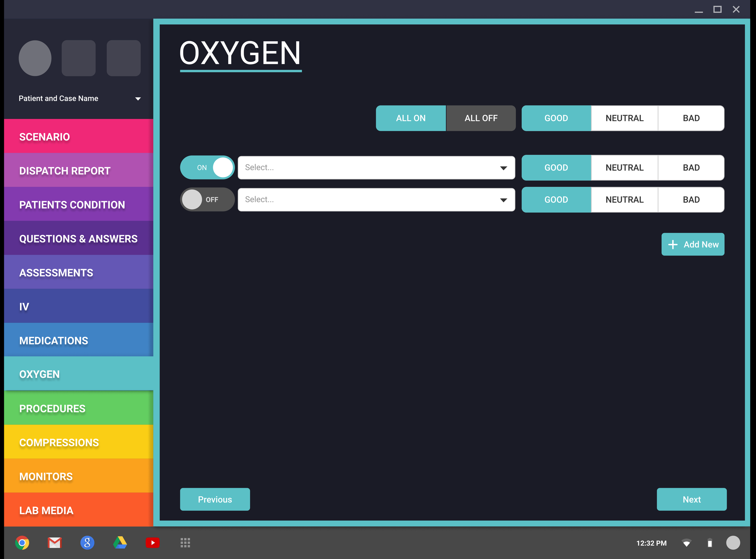This screenshot has height=559, width=756.
Task: Open Google Search from the taskbar
Action: click(87, 543)
